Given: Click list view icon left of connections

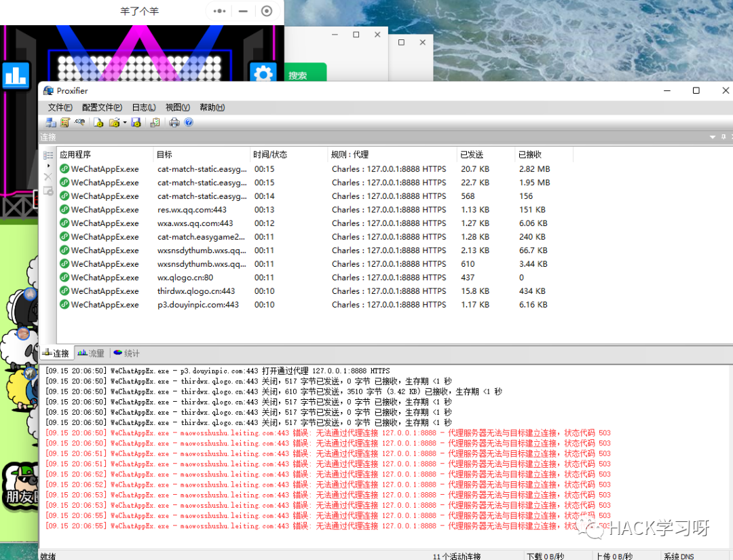Looking at the screenshot, I should [x=48, y=155].
